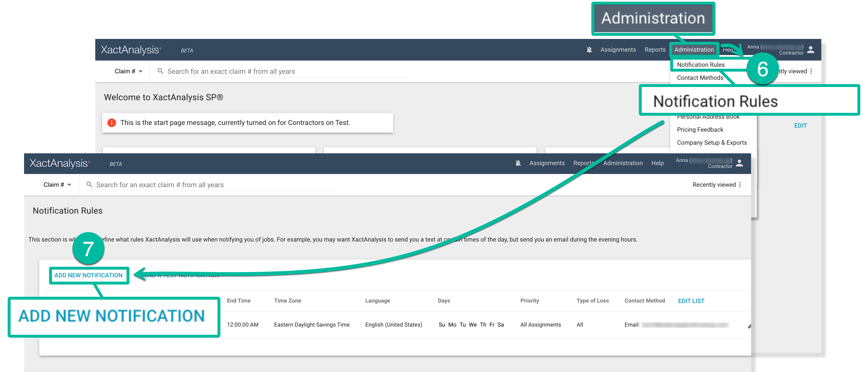Open Reports in the Notification Rules window header
Screen dimensions: 868x372
coord(584,163)
